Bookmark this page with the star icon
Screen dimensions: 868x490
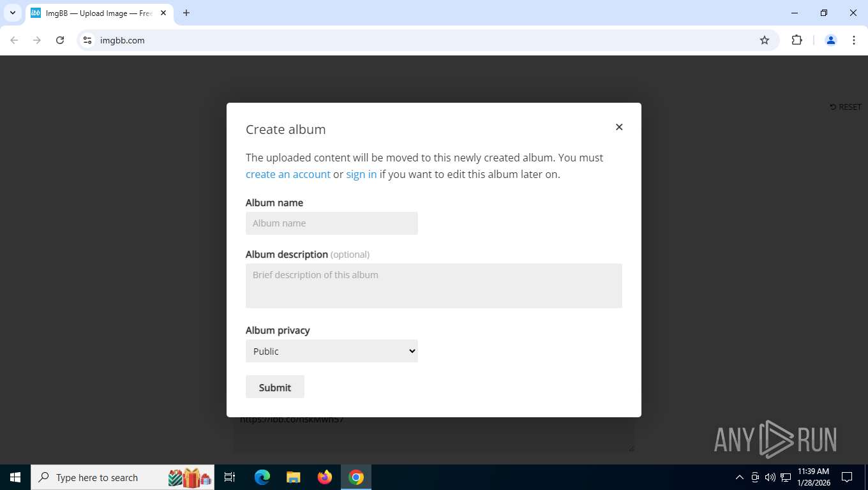pos(765,40)
